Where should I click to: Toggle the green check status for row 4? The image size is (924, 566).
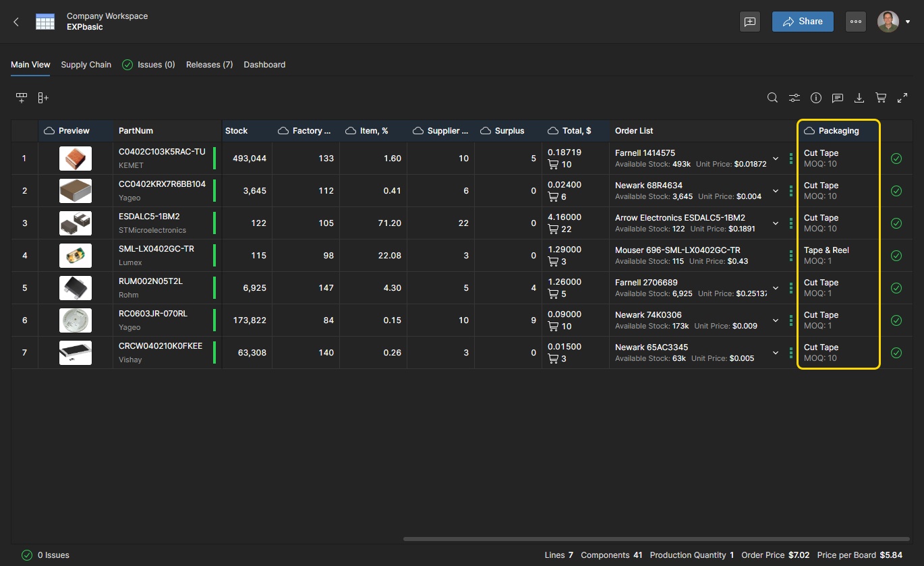pos(896,256)
